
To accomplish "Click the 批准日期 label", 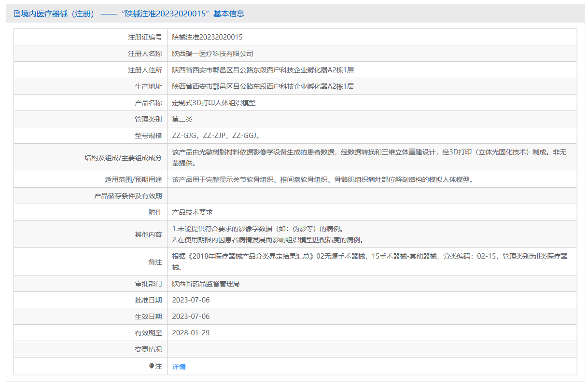I will pos(148,300).
